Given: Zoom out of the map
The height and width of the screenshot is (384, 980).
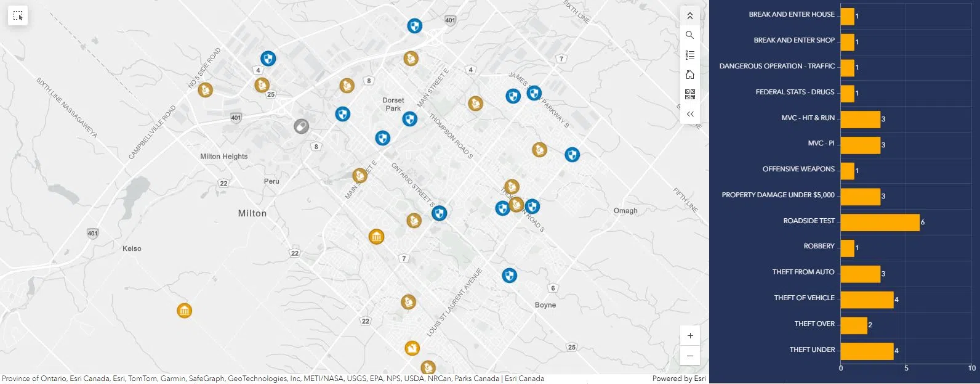Looking at the screenshot, I should (x=689, y=356).
